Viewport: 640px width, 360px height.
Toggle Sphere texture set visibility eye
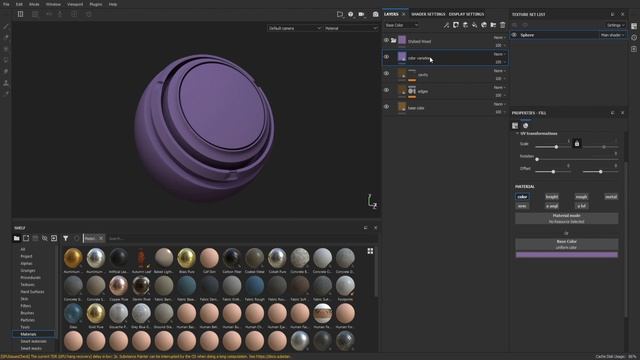pos(514,35)
